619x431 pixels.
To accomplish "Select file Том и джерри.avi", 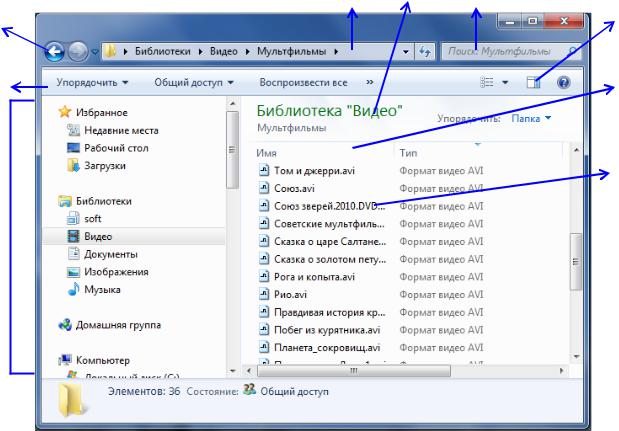I will tap(314, 171).
